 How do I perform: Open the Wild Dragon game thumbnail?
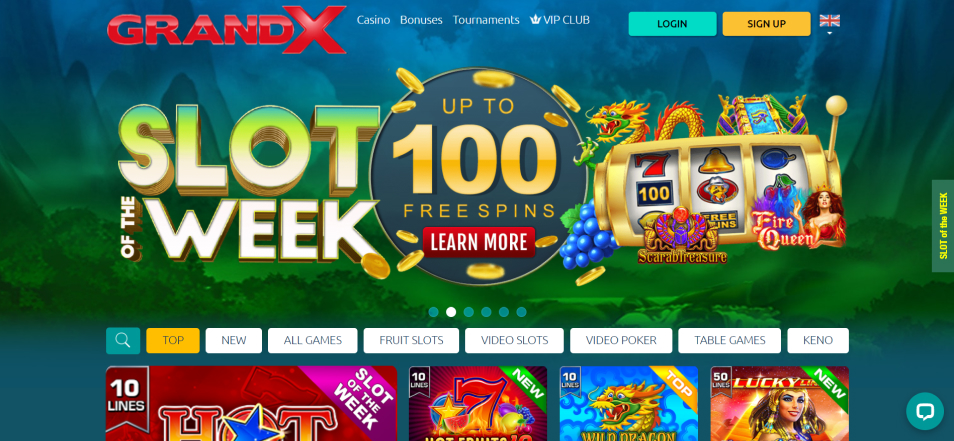coord(628,403)
